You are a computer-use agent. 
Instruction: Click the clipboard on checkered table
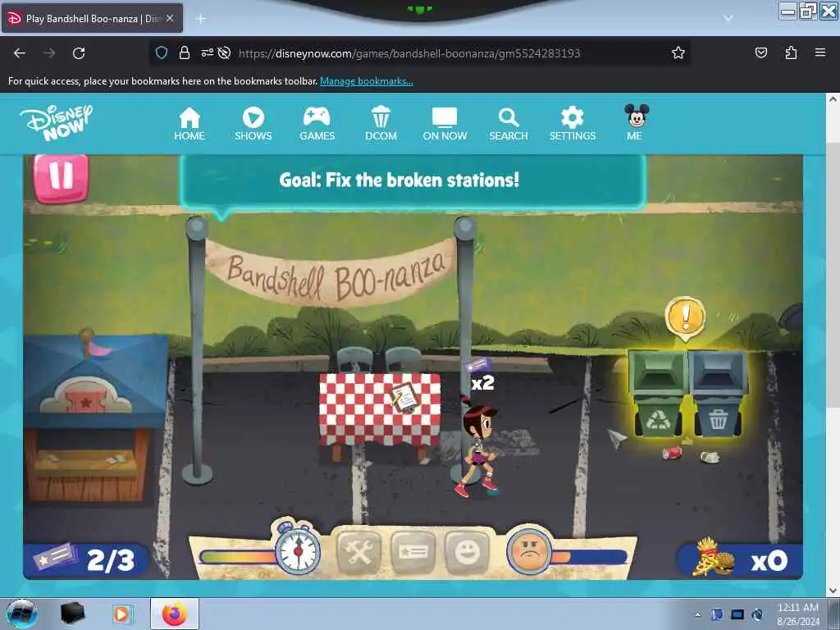tap(404, 398)
